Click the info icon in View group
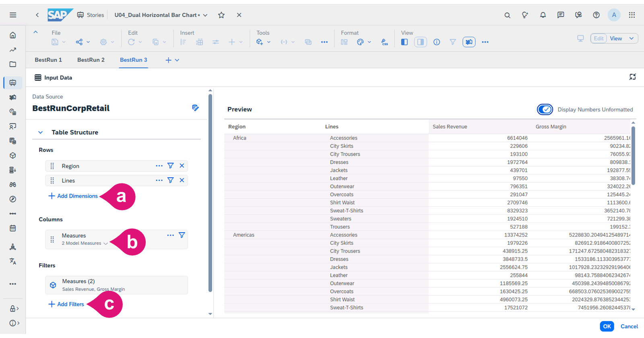644x338 pixels. 437,42
